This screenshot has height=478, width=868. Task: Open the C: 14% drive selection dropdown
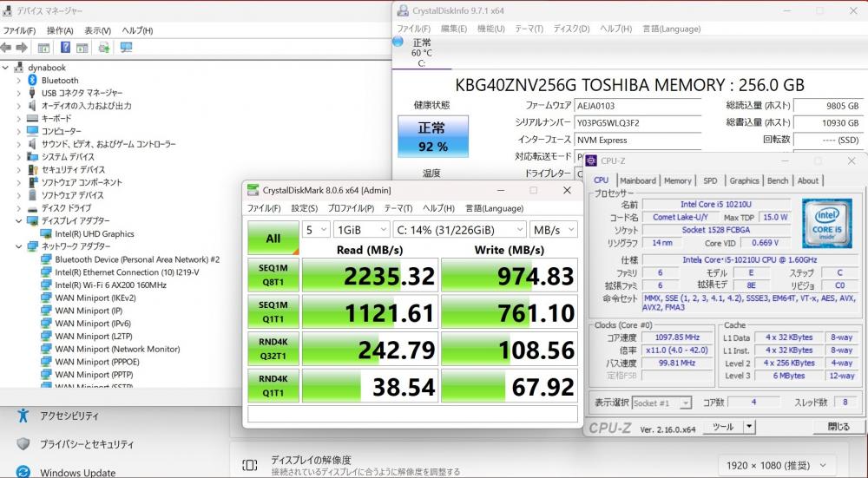pyautogui.click(x=459, y=230)
